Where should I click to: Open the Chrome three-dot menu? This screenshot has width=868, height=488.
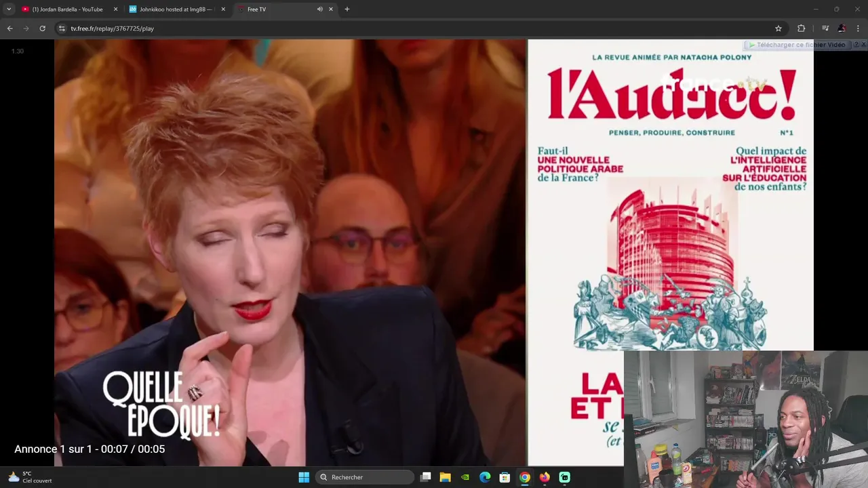coord(859,28)
